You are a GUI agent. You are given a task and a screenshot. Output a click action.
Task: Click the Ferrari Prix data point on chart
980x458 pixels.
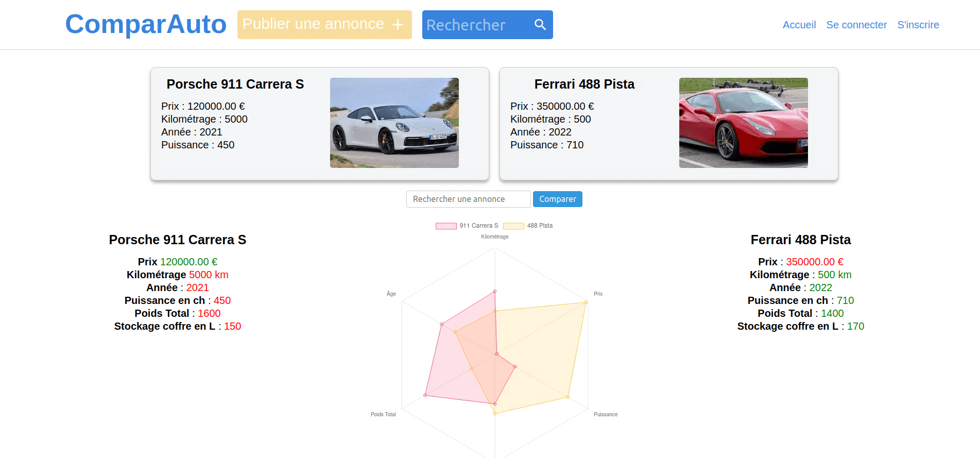[x=586, y=302]
